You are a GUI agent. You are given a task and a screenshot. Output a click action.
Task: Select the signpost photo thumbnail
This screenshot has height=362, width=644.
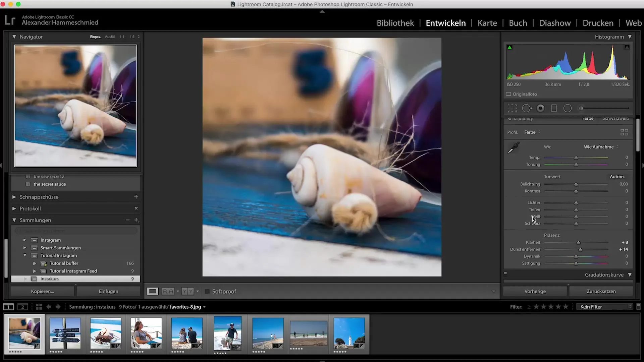pos(65,334)
